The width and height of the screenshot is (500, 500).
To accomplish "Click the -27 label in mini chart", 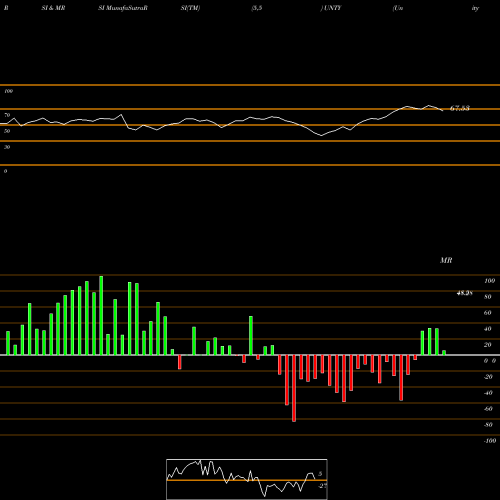I will point(322,486).
